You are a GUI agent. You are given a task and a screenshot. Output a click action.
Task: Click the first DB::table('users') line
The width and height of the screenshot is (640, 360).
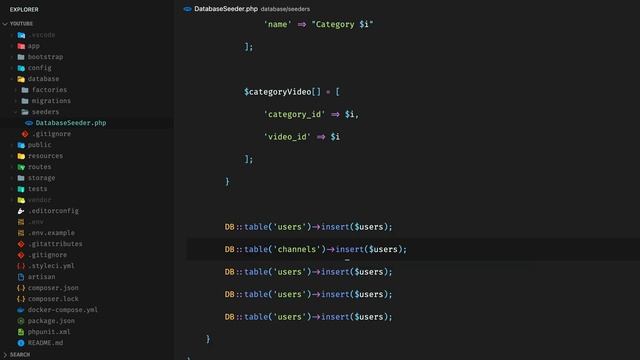tap(308, 227)
